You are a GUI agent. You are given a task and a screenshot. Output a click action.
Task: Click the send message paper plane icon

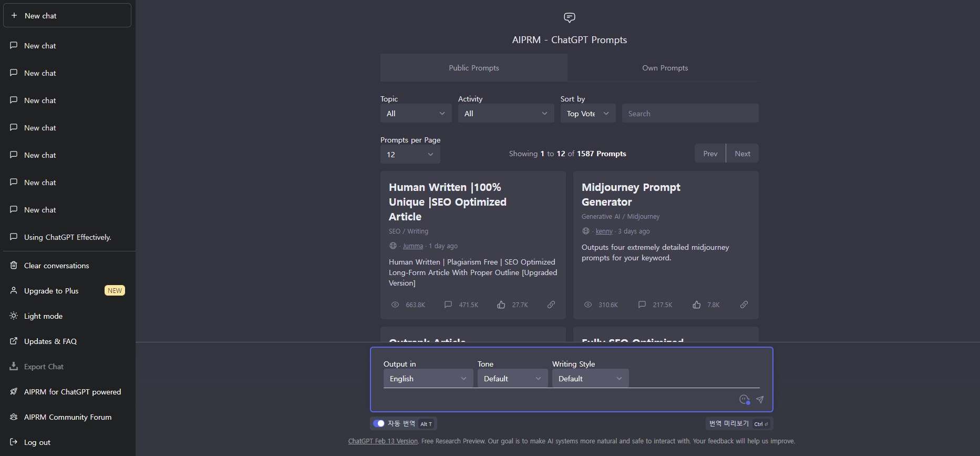pyautogui.click(x=760, y=400)
